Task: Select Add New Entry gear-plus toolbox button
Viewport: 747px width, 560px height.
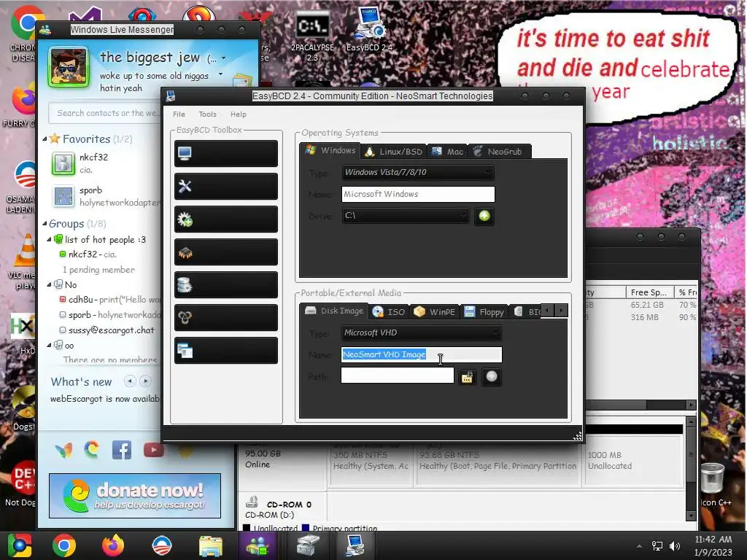Action: tap(226, 219)
